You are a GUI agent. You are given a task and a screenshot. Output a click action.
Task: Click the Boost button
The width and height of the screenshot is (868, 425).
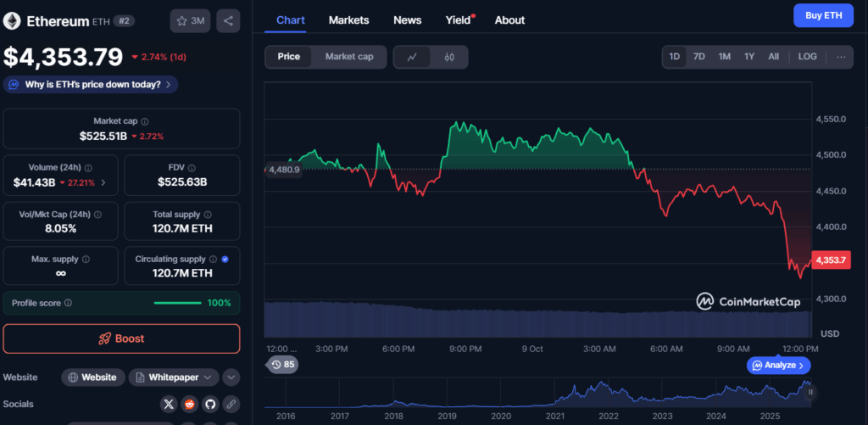pos(121,338)
